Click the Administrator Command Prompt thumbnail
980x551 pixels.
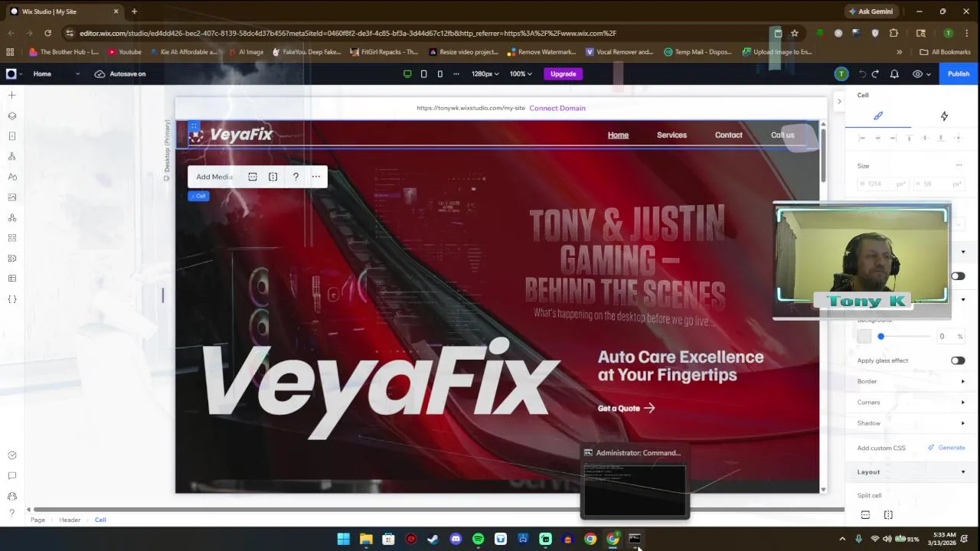(635, 482)
